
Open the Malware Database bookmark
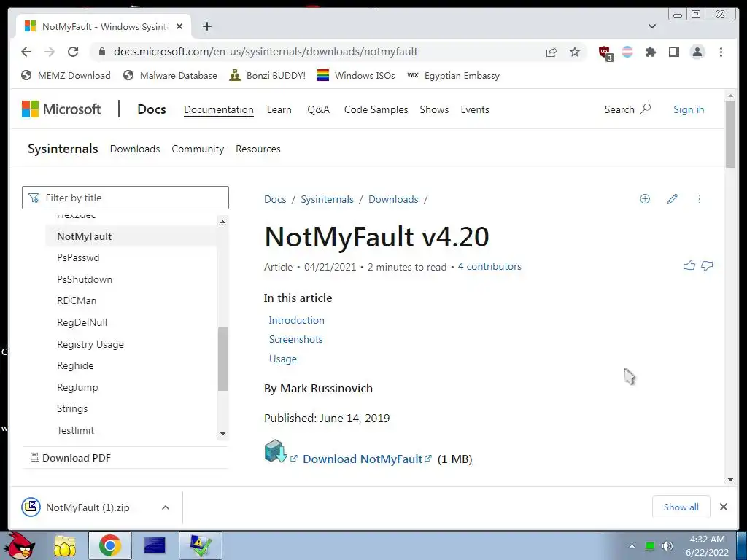(x=169, y=75)
